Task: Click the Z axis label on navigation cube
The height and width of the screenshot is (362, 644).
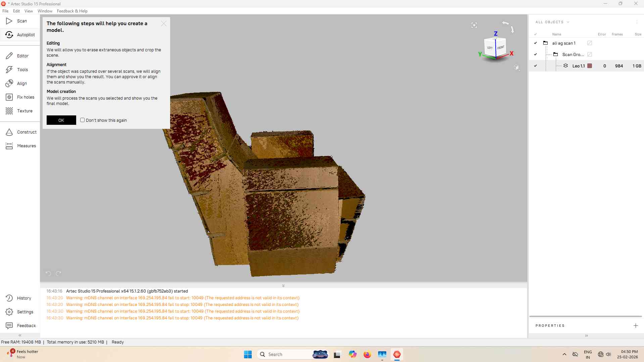Action: [496, 34]
